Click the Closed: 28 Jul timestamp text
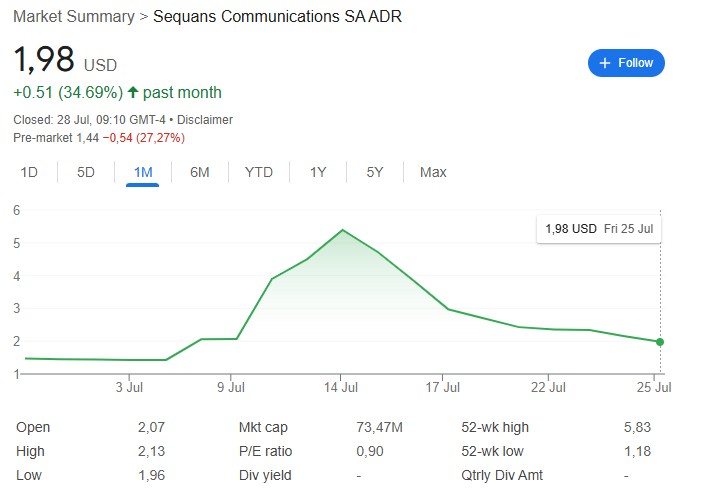This screenshot has width=718, height=499. click(x=89, y=120)
